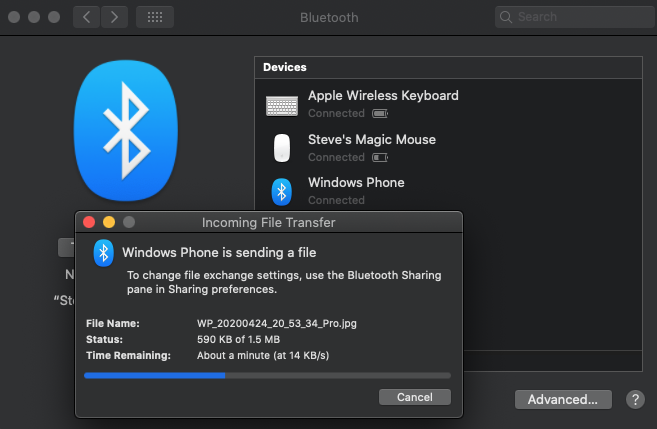This screenshot has width=657, height=429.
Task: Click file name WP_20200424_20_53_34_Pro.jpg
Action: [277, 323]
